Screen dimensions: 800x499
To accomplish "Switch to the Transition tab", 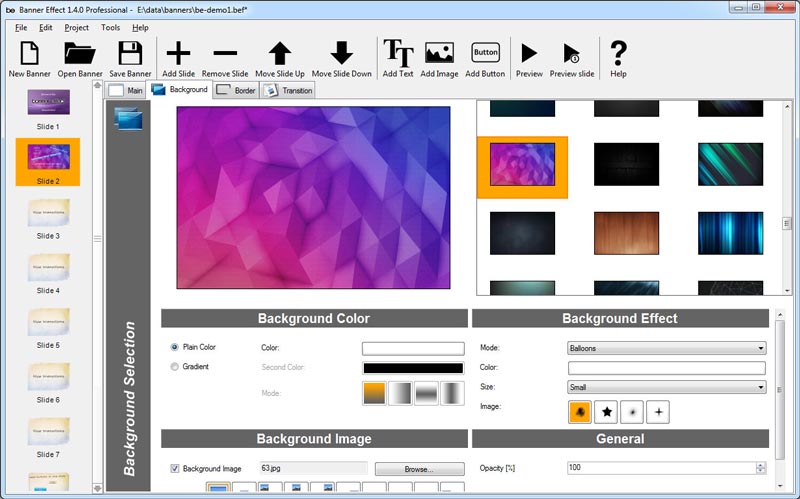I will 289,91.
